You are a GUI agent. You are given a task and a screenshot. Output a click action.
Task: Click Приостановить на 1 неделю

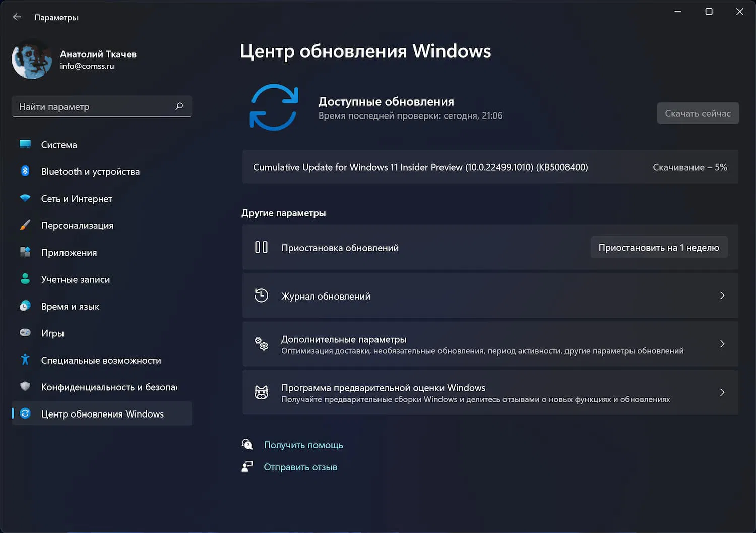pyautogui.click(x=659, y=247)
